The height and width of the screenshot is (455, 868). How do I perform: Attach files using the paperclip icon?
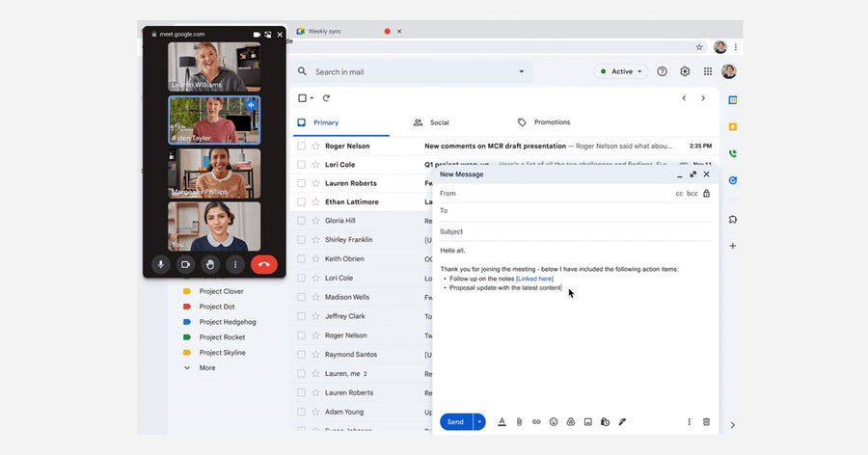[x=519, y=422]
